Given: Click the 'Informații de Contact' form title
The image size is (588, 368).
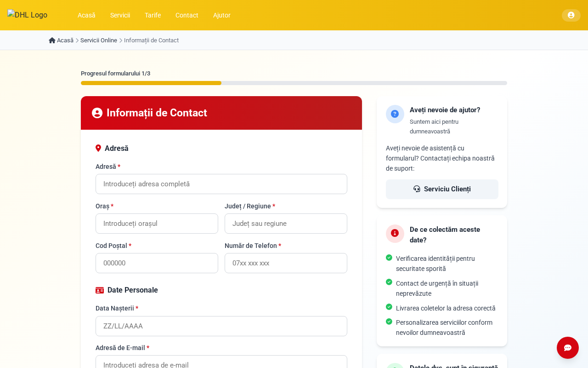Looking at the screenshot, I should pos(157,113).
